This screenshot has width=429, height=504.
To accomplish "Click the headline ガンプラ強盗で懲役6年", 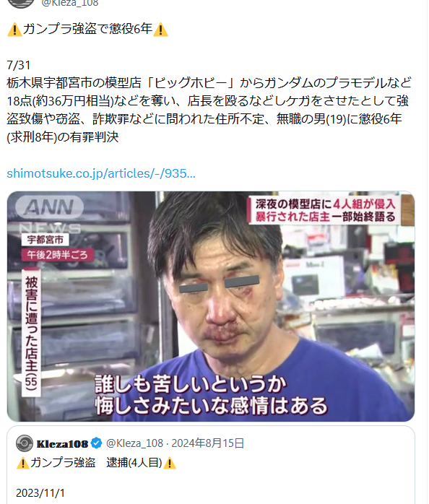I will pyautogui.click(x=87, y=29).
